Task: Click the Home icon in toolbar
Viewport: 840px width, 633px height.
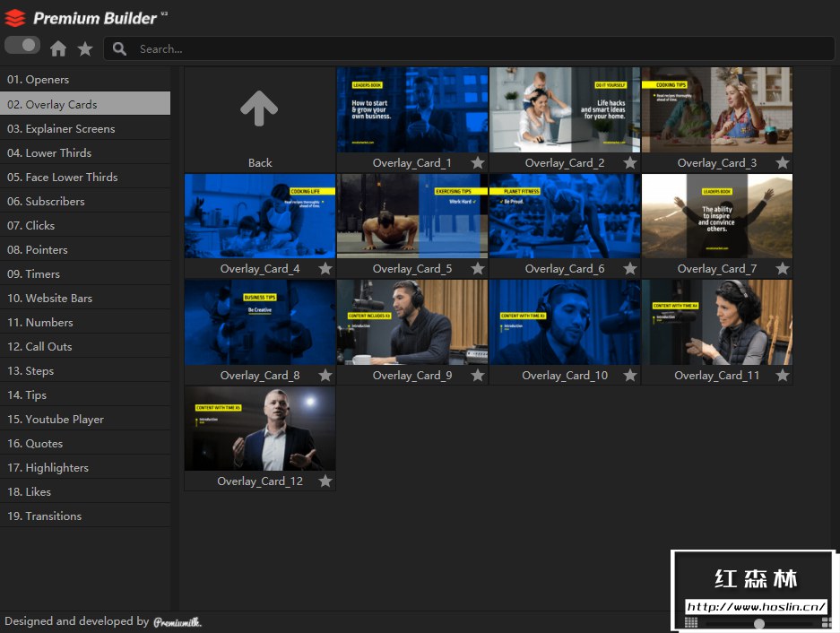Action: coord(58,48)
